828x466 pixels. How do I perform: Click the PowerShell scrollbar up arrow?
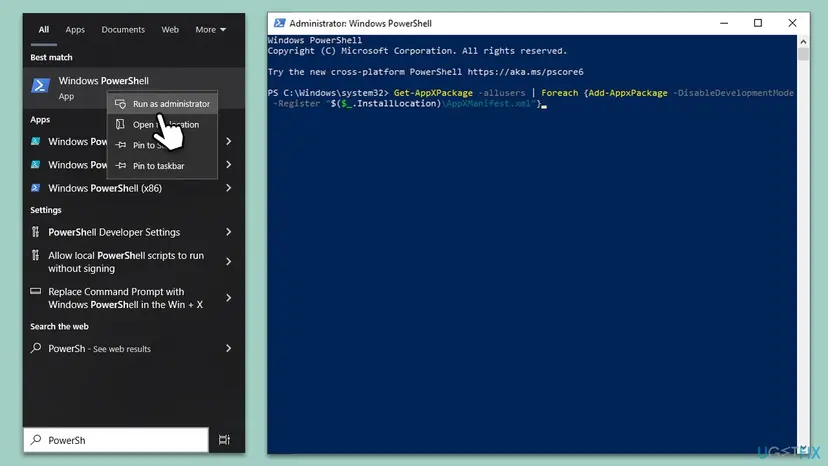coord(803,41)
